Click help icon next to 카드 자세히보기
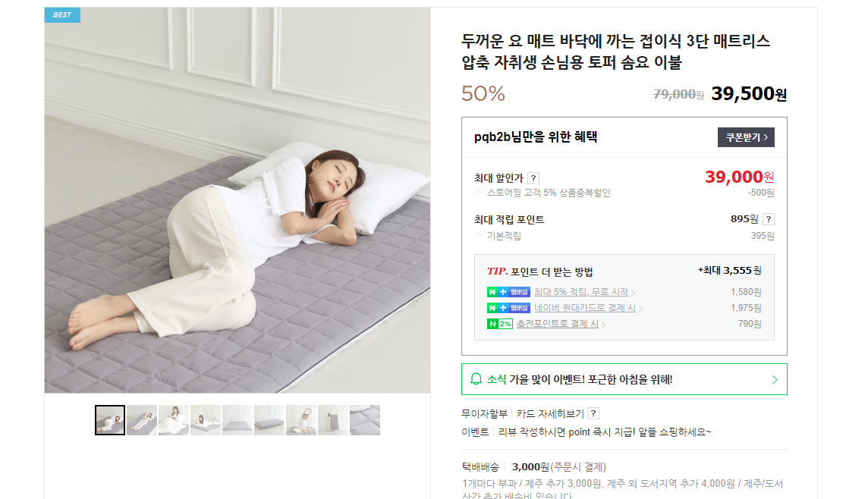Viewport: 868px width, 499px height. (x=593, y=413)
